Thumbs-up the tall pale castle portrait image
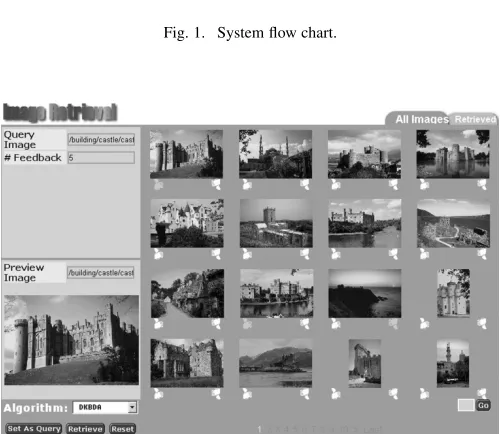The height and width of the screenshot is (434, 500). [x=424, y=324]
